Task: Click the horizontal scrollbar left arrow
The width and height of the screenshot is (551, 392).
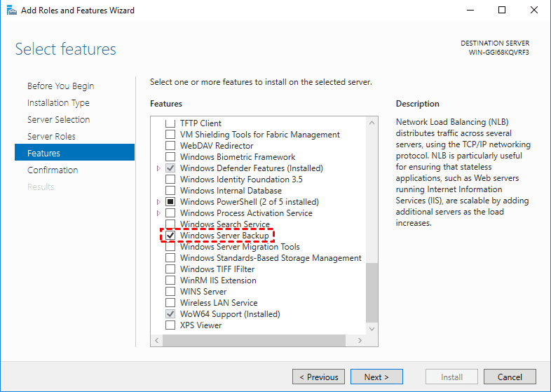Action: point(157,341)
